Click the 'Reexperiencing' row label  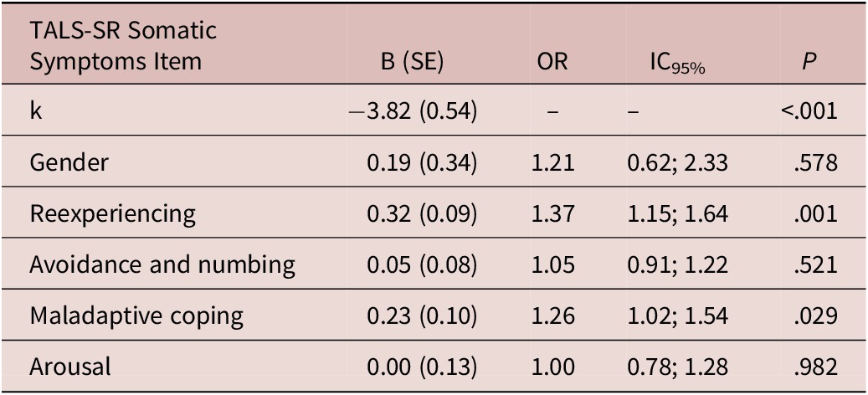click(x=113, y=213)
